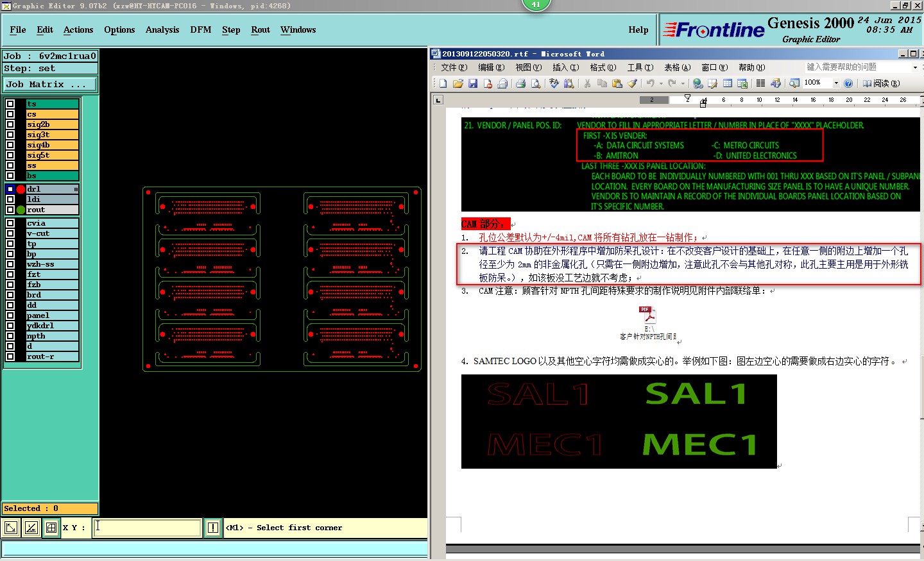
Task: Click the 阅读 reading layout button
Action: tap(881, 83)
